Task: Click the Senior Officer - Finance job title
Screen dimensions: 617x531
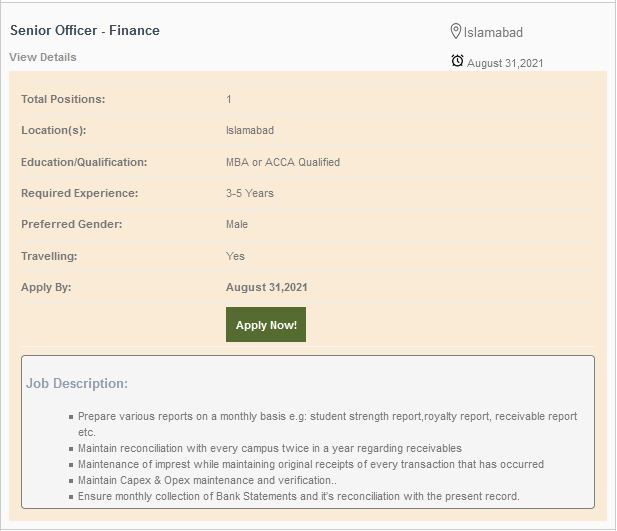Action: coord(85,30)
